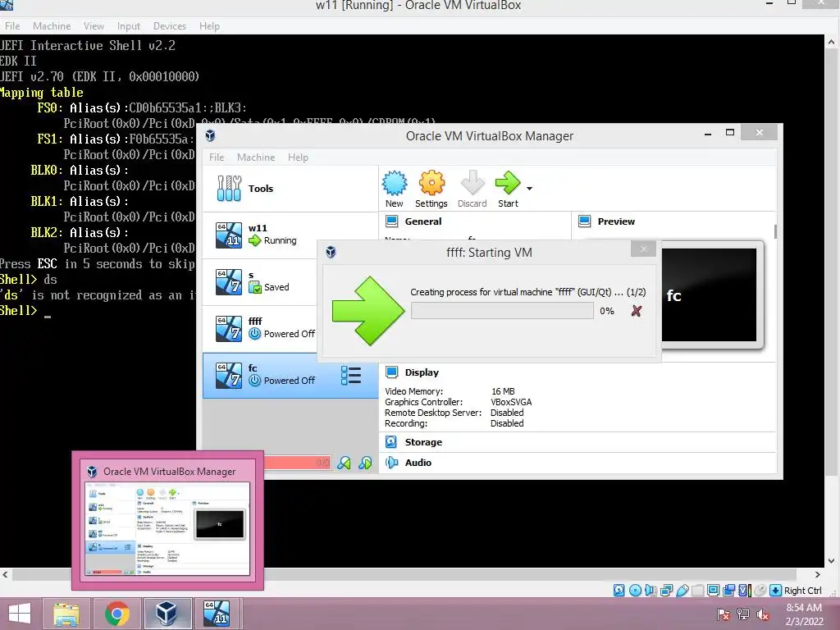Click New machine icon in VirtualBox Manager toolbar

point(395,189)
